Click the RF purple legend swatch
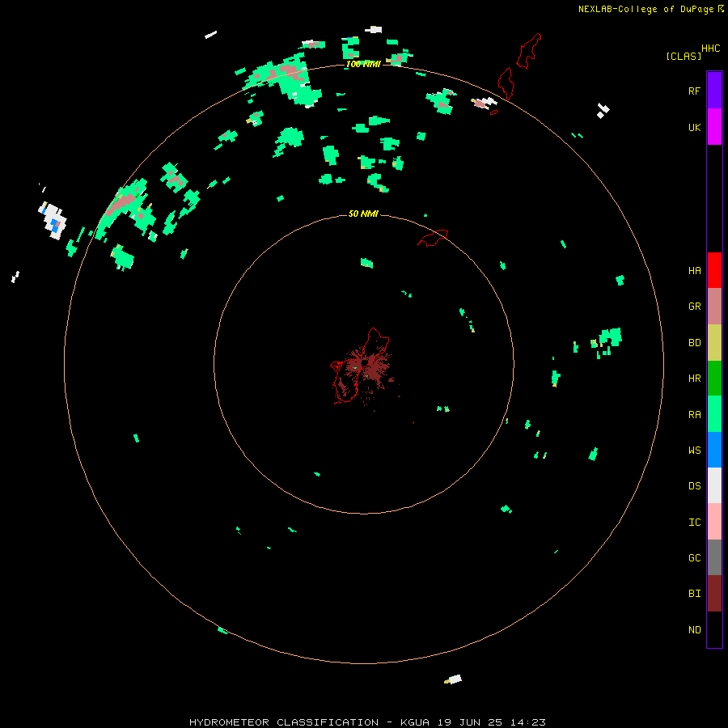 pos(714,91)
